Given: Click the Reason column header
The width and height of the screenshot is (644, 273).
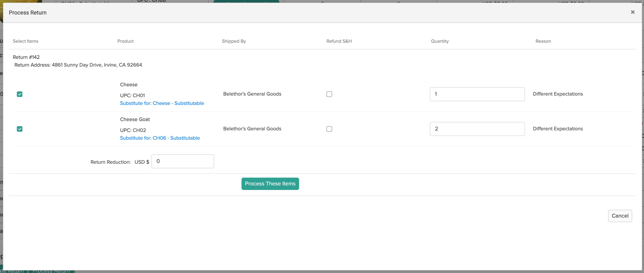Looking at the screenshot, I should [x=543, y=41].
